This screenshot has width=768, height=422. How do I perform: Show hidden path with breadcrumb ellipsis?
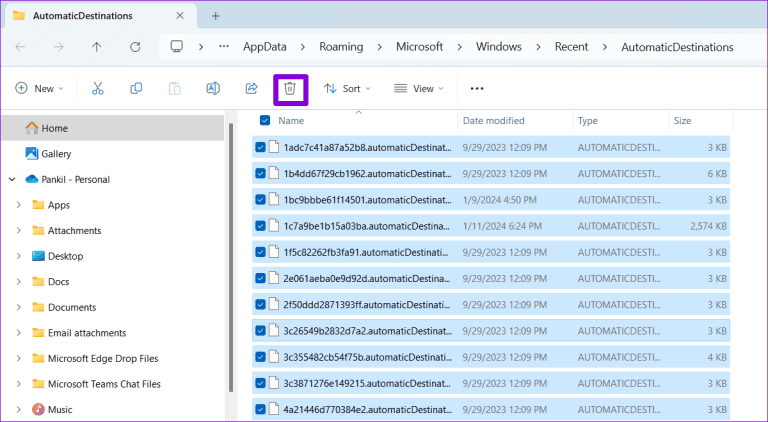point(224,47)
